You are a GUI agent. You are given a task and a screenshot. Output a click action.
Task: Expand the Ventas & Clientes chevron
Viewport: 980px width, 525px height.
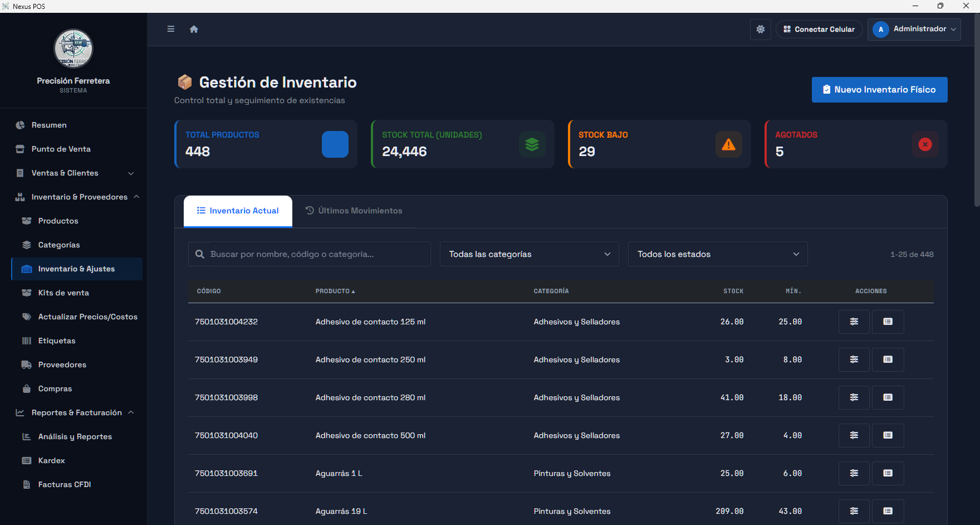click(131, 173)
